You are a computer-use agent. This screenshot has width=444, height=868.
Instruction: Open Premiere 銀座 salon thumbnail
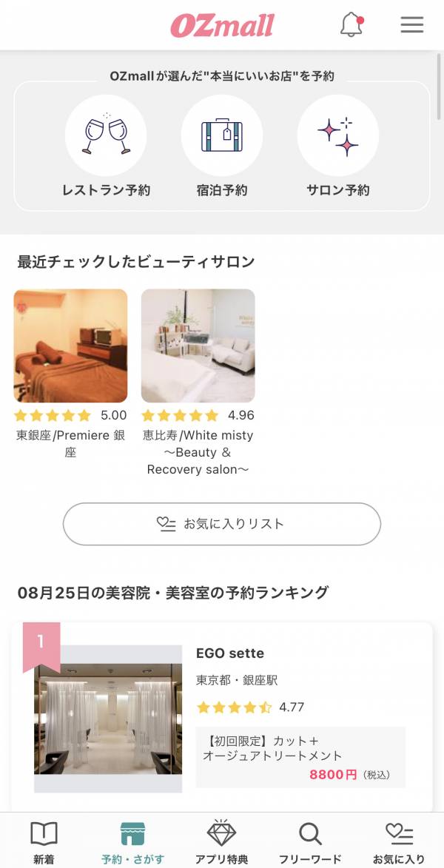(x=70, y=346)
